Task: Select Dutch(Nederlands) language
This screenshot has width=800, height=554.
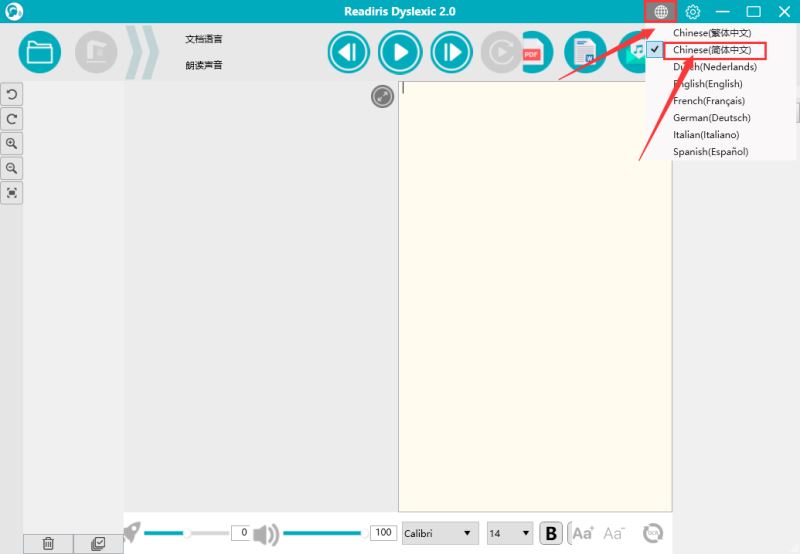Action: [x=715, y=67]
